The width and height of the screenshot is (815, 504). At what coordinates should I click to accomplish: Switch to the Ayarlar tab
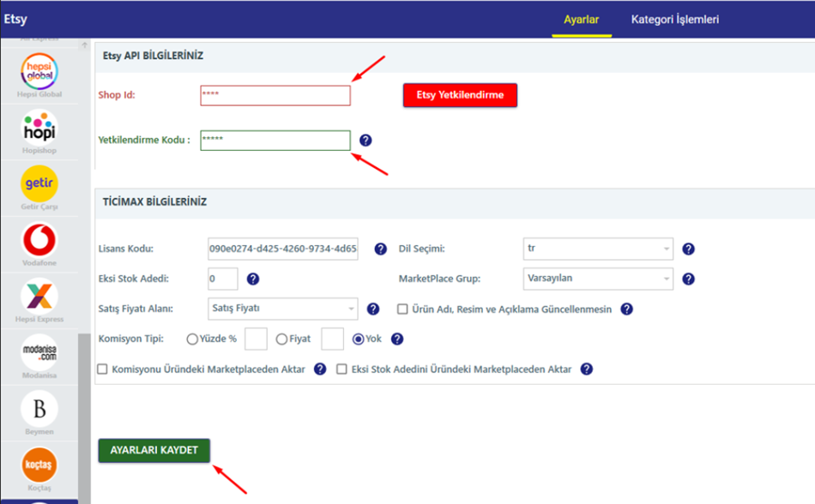coord(581,20)
